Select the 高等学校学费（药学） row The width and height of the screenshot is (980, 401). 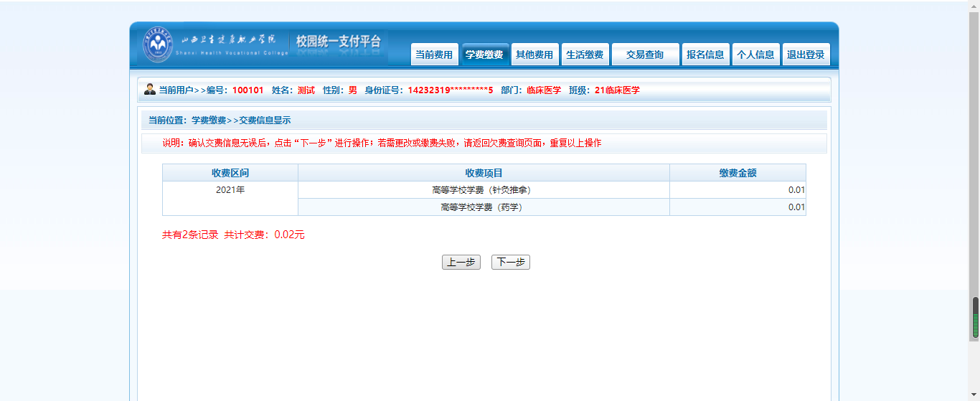point(484,207)
